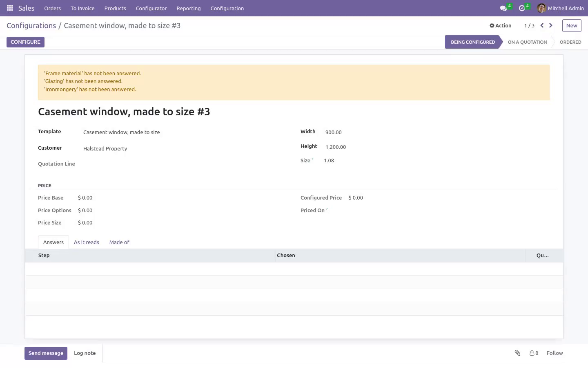Click the Priced On help tooltip mark
Screen dimensions: 588x368
[327, 209]
